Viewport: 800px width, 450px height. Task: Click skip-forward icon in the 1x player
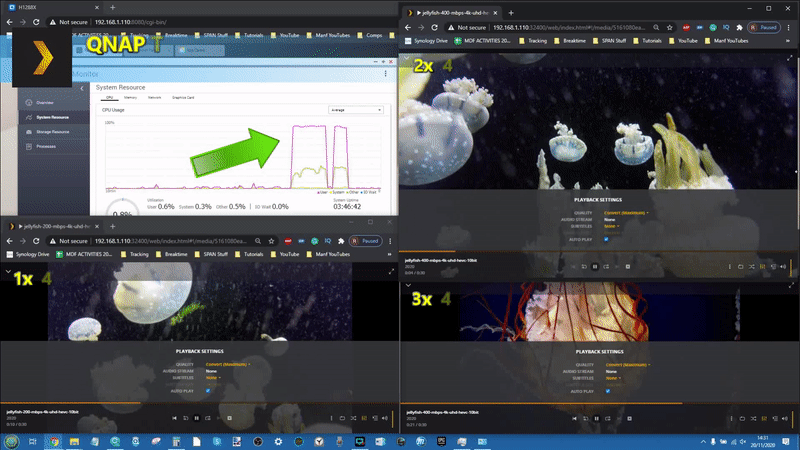pos(208,418)
